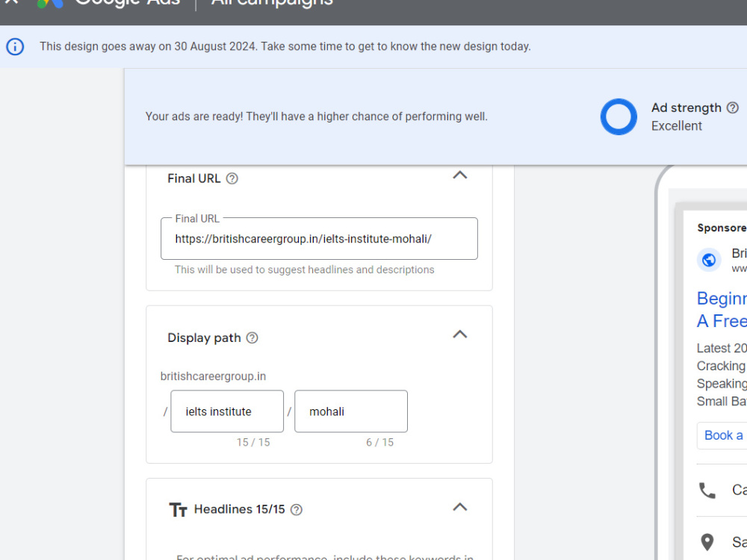This screenshot has width=747, height=560.
Task: Click the Headlines text-size icon
Action: [179, 509]
